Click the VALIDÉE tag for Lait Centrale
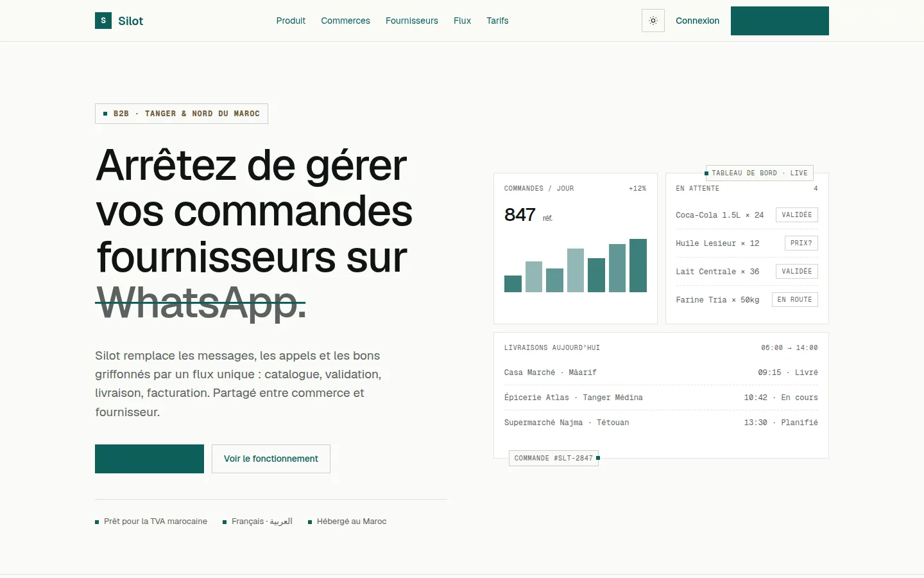This screenshot has width=924, height=578. coord(797,272)
